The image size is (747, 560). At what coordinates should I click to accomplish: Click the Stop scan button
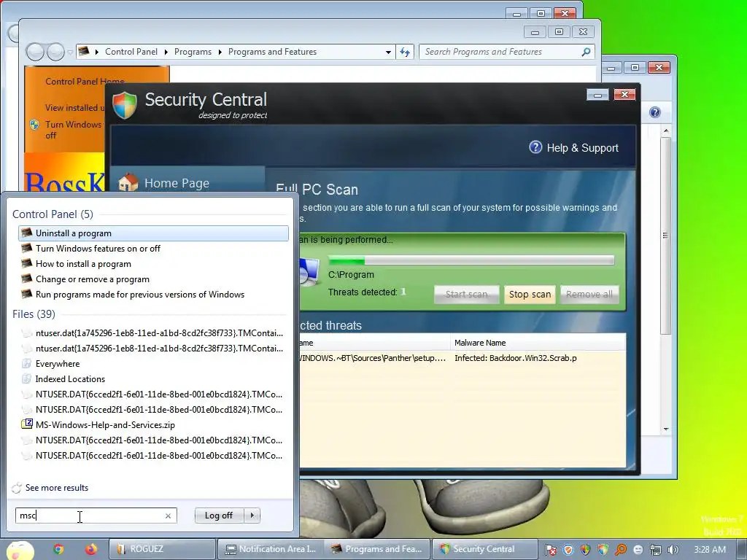pyautogui.click(x=530, y=295)
